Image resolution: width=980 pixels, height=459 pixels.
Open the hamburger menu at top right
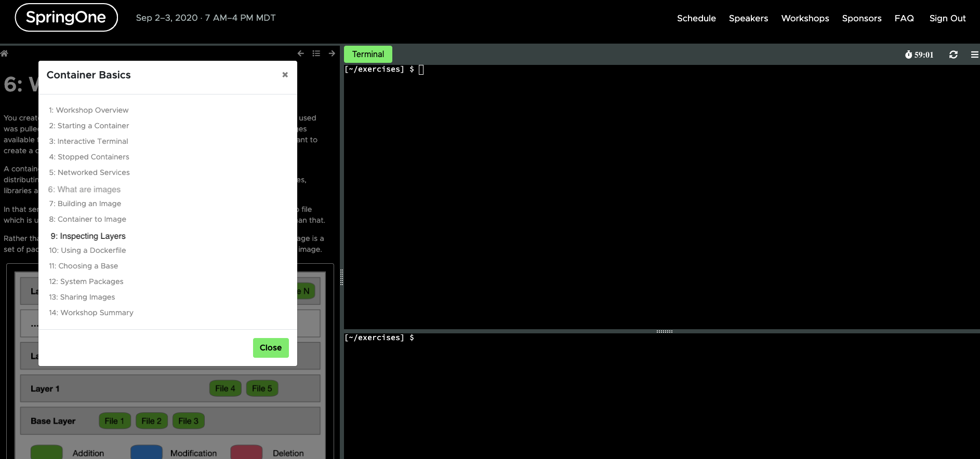(974, 55)
